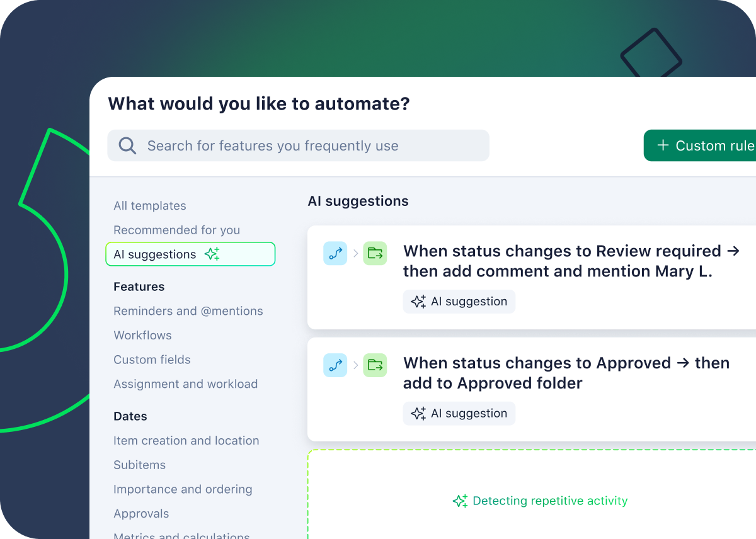Select Workflows under Features
The width and height of the screenshot is (756, 539).
[x=142, y=335]
